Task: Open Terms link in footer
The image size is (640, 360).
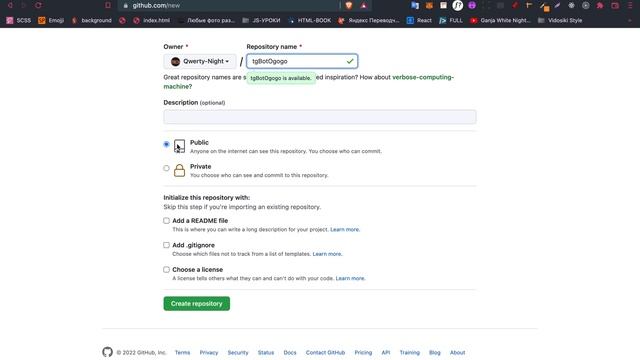Action: (182, 352)
